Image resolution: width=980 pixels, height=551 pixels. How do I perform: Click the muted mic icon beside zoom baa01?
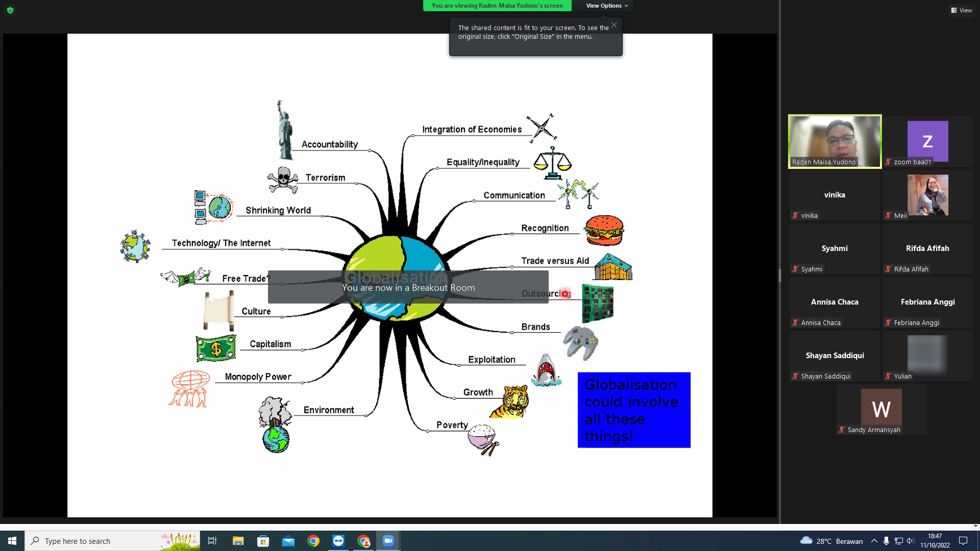click(889, 162)
